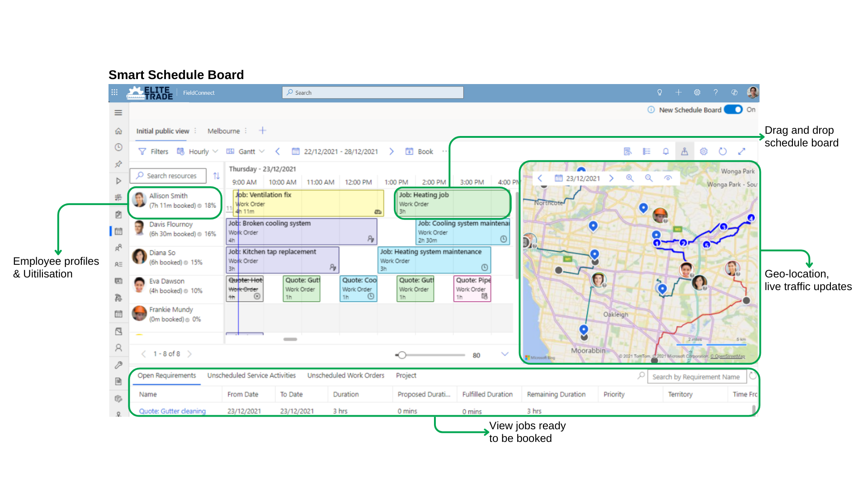Click Search by Requirement Name field

point(698,377)
